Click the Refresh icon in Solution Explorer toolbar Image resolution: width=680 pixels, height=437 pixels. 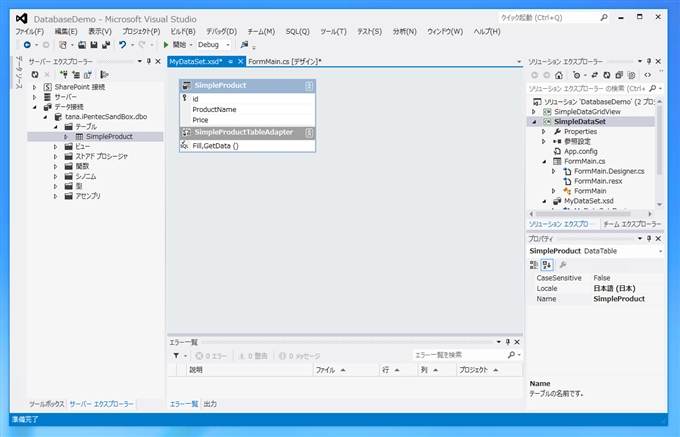607,75
